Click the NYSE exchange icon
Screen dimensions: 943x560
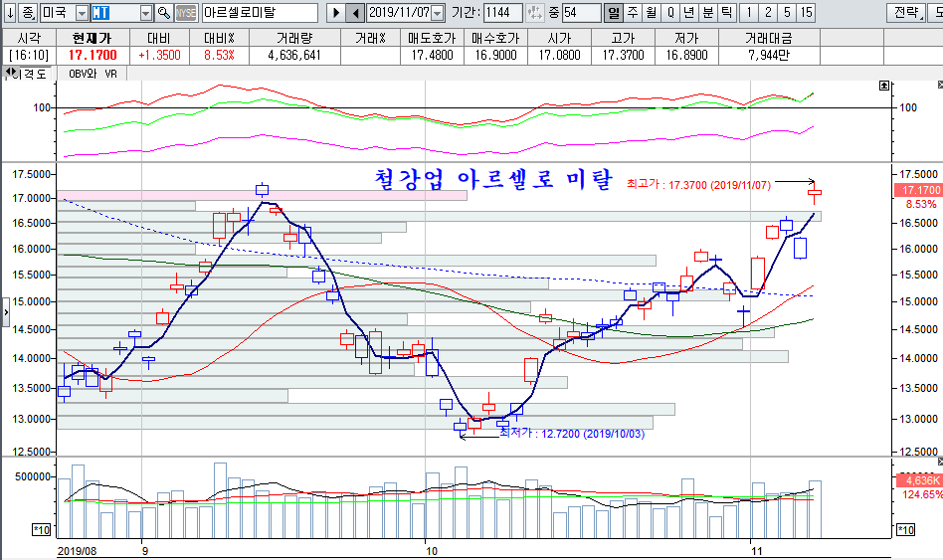point(186,13)
